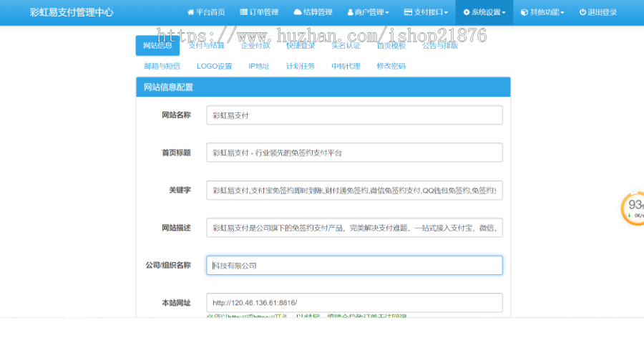Click the gear icon beside 系统设置
This screenshot has height=343, width=644.
pos(467,12)
